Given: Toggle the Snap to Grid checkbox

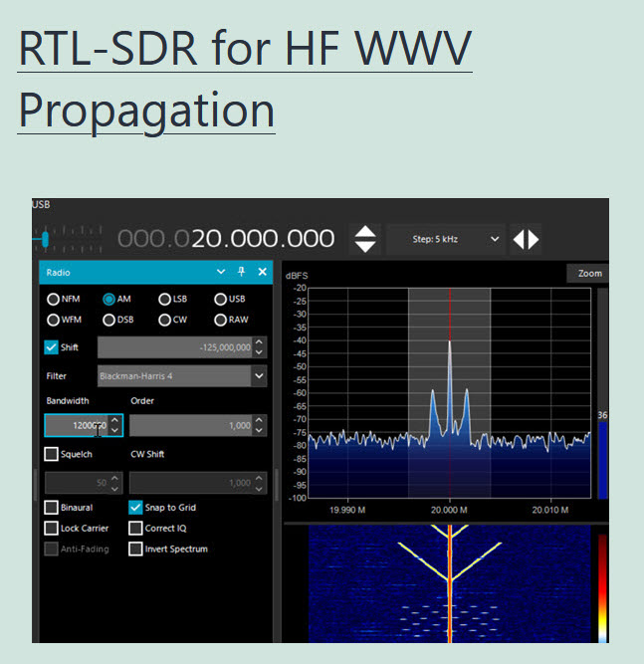Looking at the screenshot, I should pyautogui.click(x=136, y=508).
